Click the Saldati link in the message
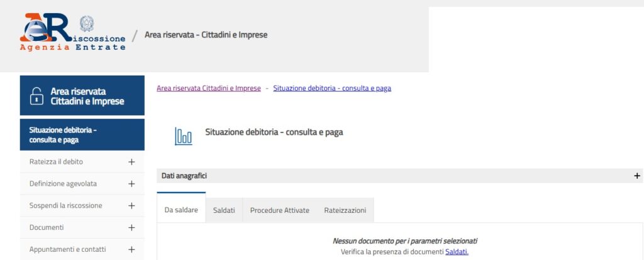The width and height of the screenshot is (644, 260). point(457,252)
